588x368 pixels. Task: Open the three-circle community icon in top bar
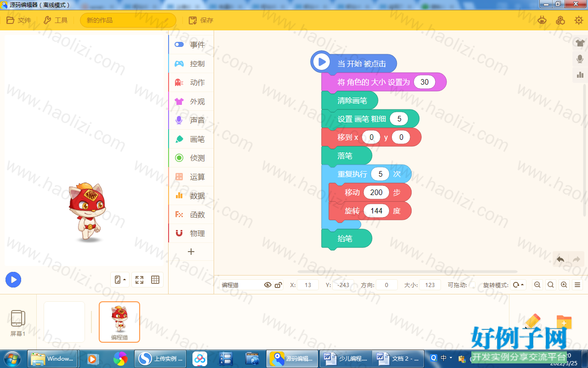click(x=560, y=20)
